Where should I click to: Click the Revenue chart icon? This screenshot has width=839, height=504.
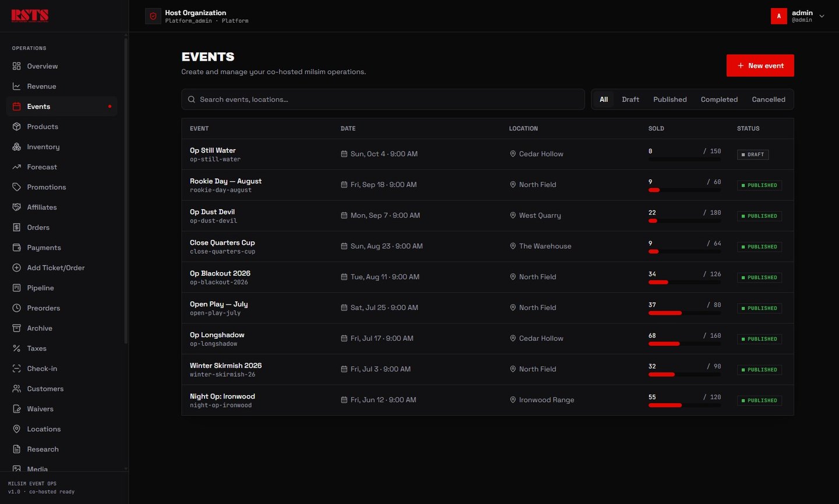point(16,86)
